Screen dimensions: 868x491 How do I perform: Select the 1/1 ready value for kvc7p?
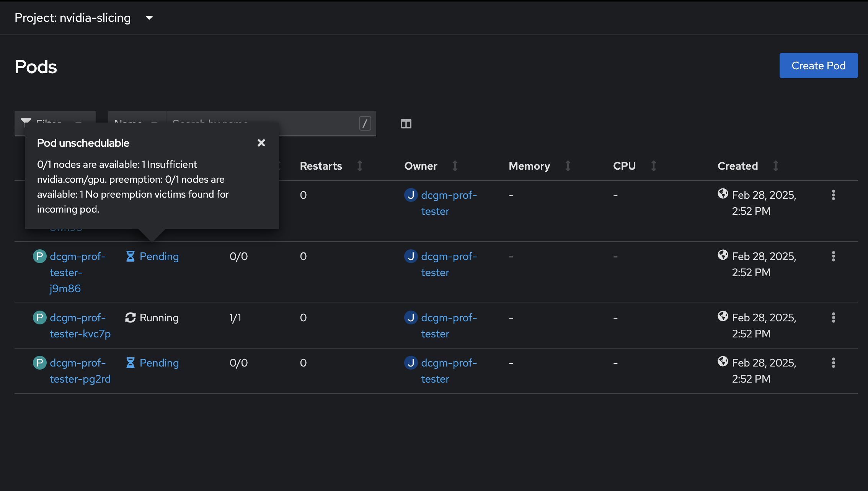(x=235, y=318)
